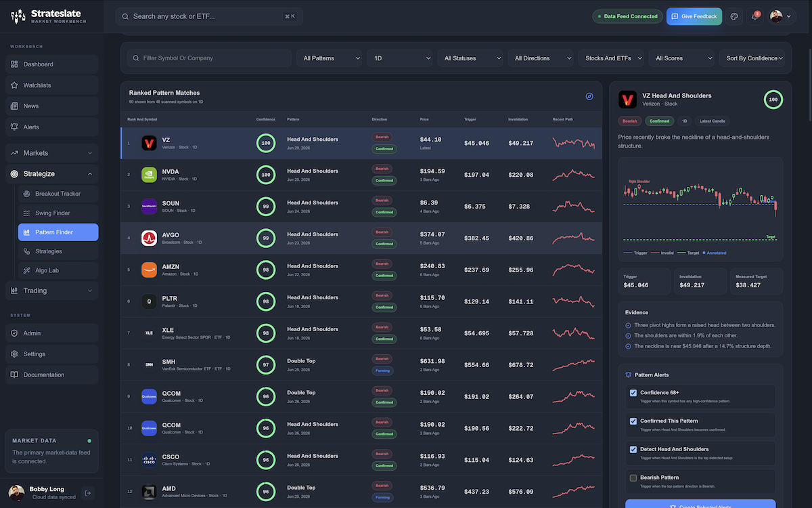Click the Verizon VZ logo in row 1

click(149, 144)
